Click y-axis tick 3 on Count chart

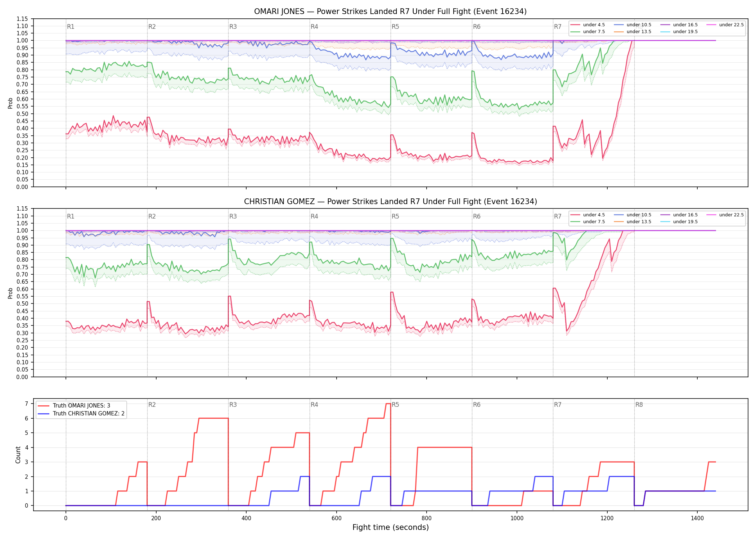[x=27, y=462]
